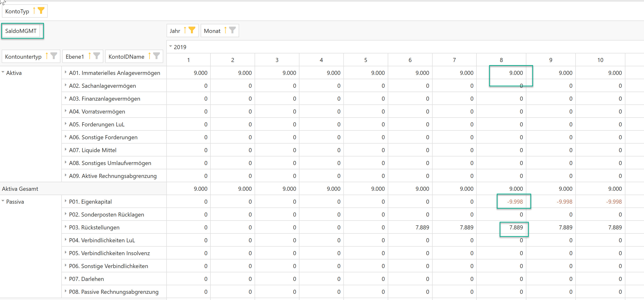The image size is (644, 300).
Task: Select the month 8 column header
Action: pyautogui.click(x=501, y=60)
